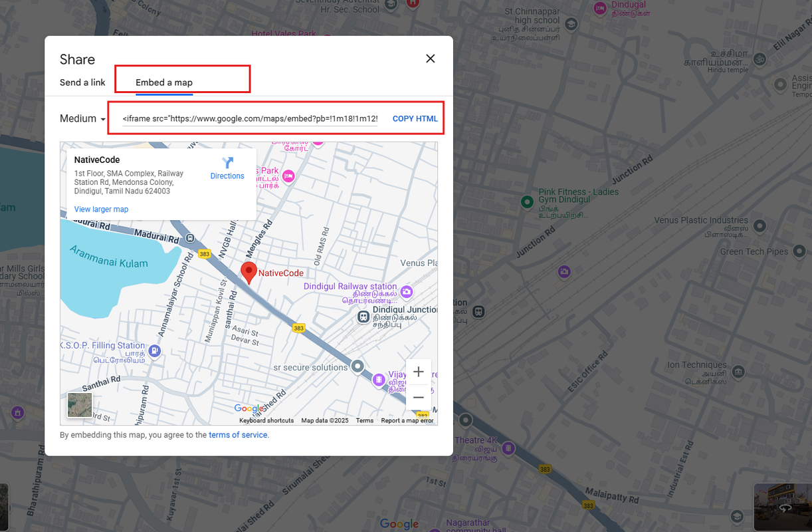Click the iframe embed code field

[250, 118]
